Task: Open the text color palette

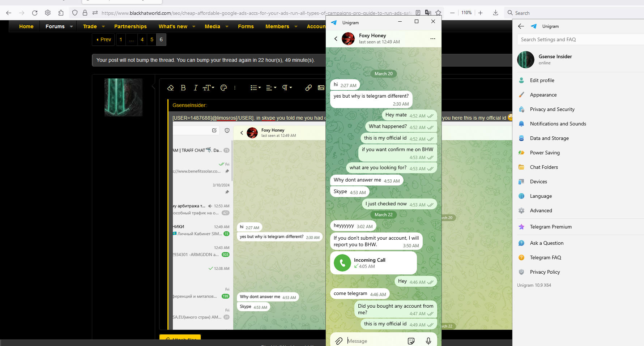Action: (224, 87)
